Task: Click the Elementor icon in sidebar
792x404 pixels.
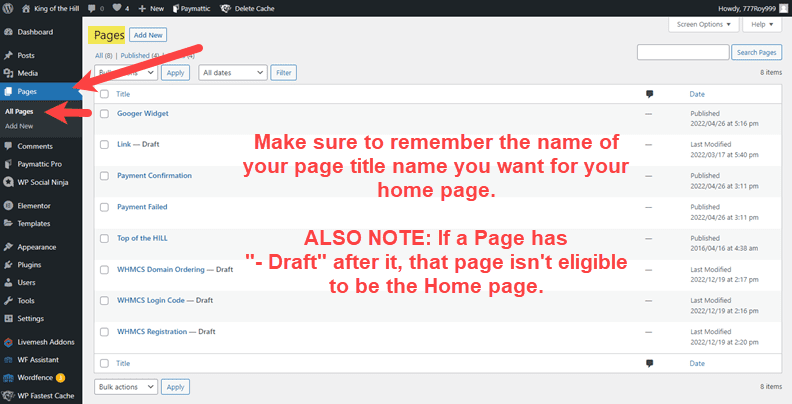Action: pos(8,206)
